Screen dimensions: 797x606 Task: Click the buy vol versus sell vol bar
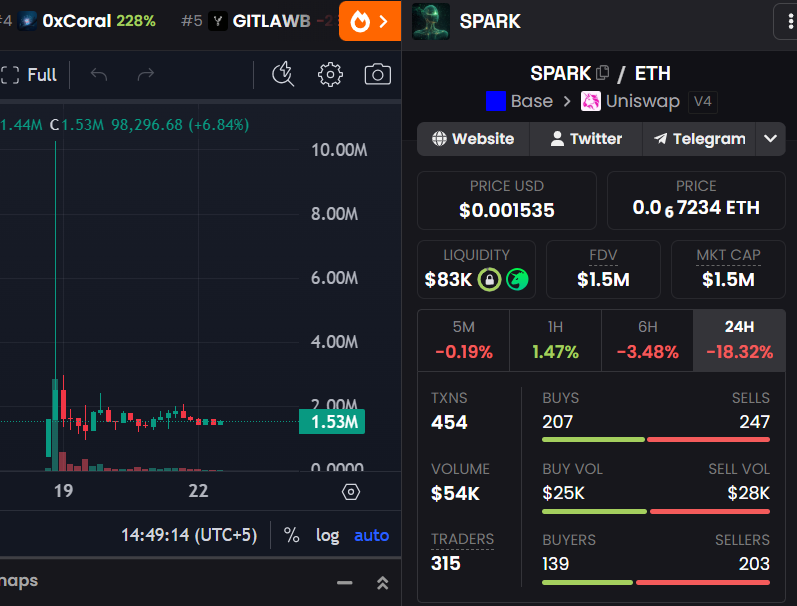656,511
